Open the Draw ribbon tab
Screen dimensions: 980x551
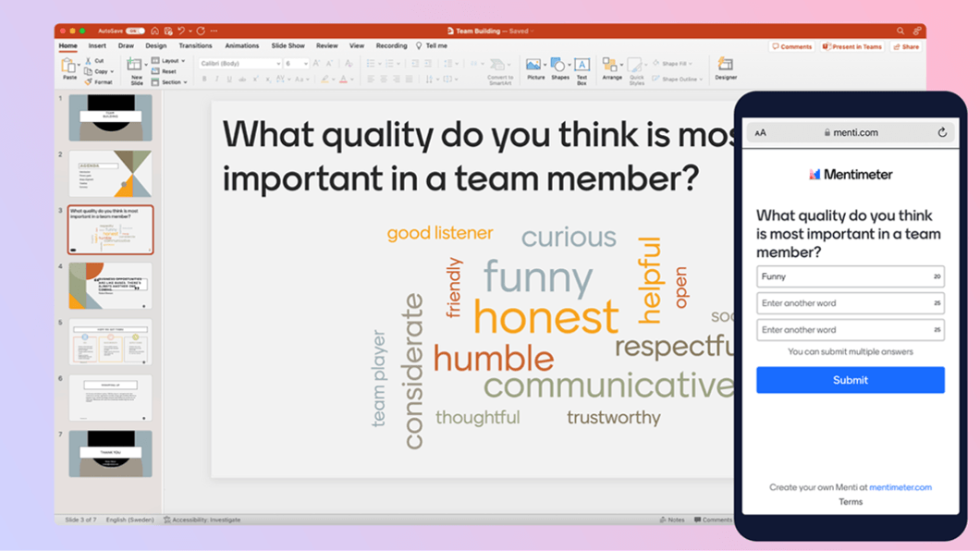click(126, 45)
